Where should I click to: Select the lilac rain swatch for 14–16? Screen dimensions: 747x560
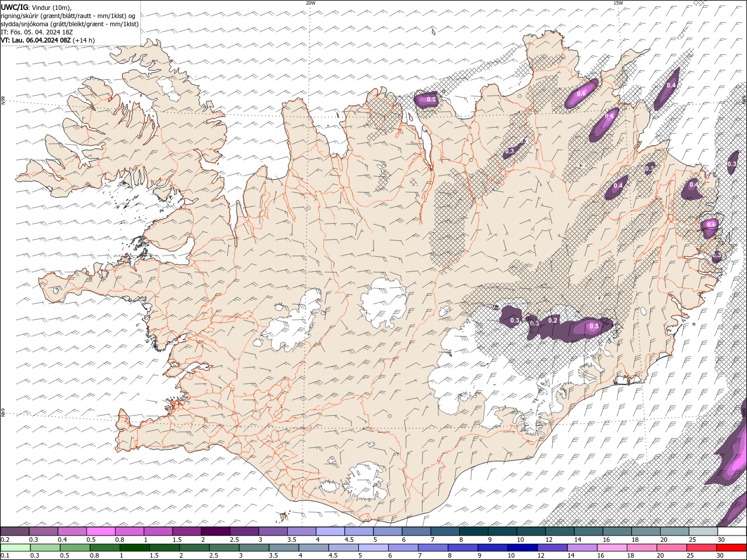coord(581,548)
